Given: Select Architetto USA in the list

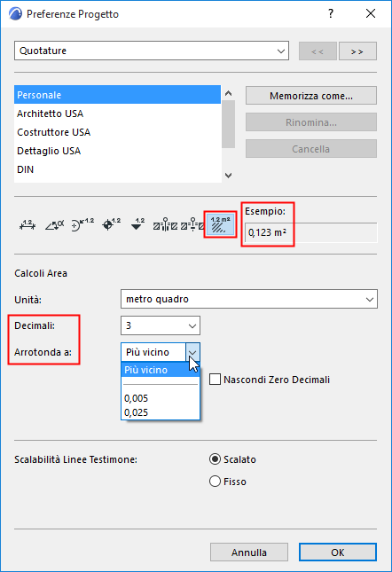Looking at the screenshot, I should (117, 114).
